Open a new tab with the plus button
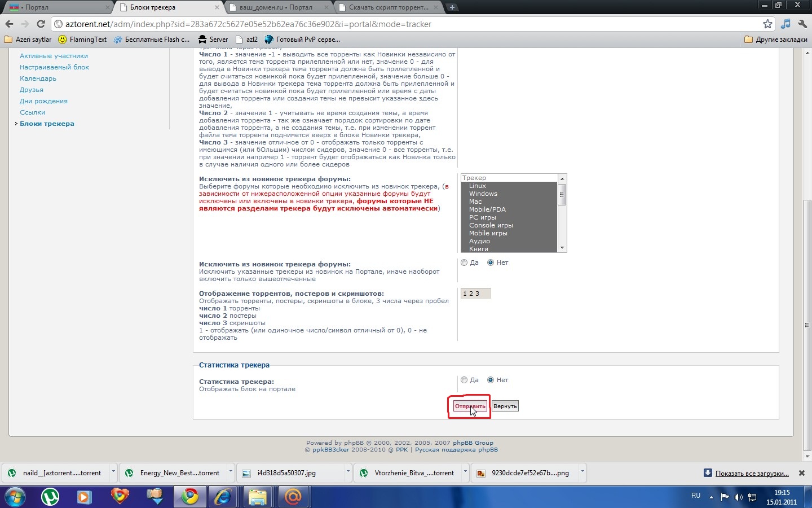The image size is (812, 508). [x=452, y=7]
